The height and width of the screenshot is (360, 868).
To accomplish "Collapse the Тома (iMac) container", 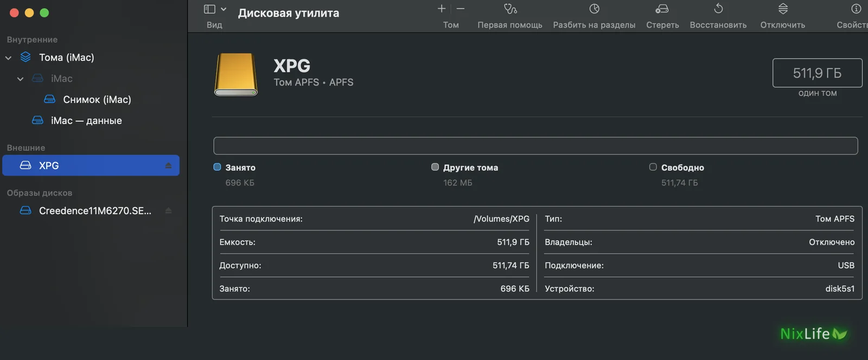I will pos(8,57).
